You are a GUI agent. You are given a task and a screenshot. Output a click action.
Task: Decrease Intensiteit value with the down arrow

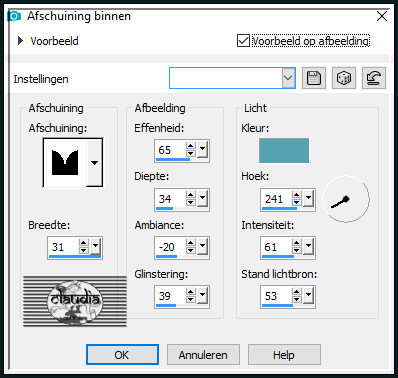297,250
